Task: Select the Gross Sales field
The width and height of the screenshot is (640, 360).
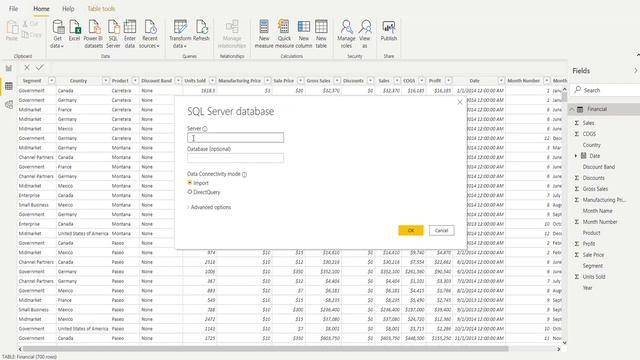Action: tap(595, 189)
